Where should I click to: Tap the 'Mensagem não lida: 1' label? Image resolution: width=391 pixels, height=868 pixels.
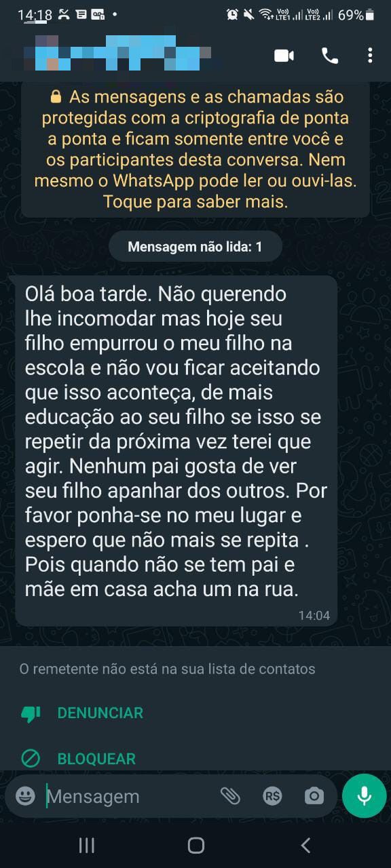tap(195, 247)
